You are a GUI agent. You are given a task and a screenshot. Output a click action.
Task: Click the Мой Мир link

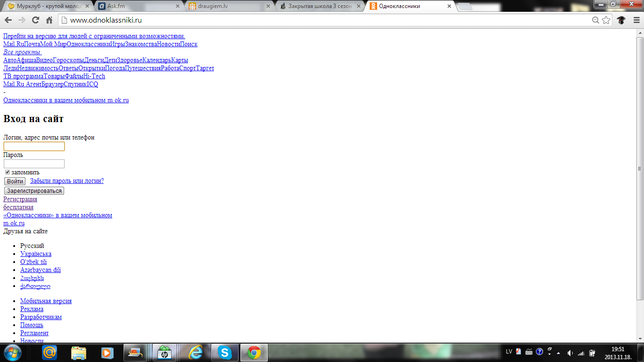53,44
